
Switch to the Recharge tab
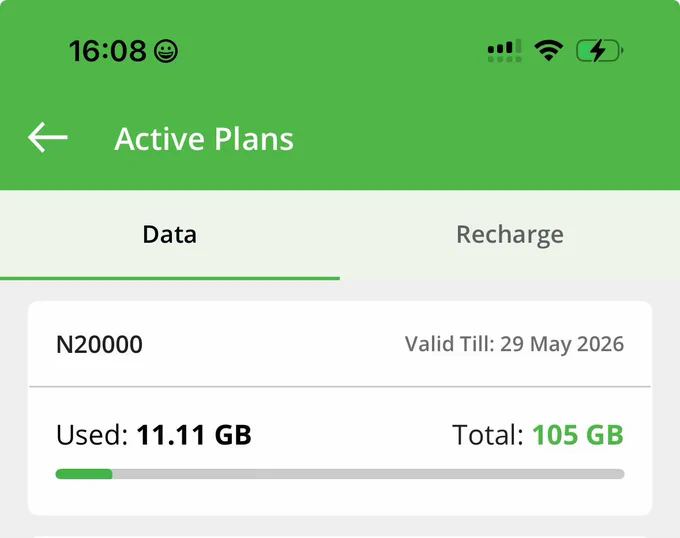510,235
